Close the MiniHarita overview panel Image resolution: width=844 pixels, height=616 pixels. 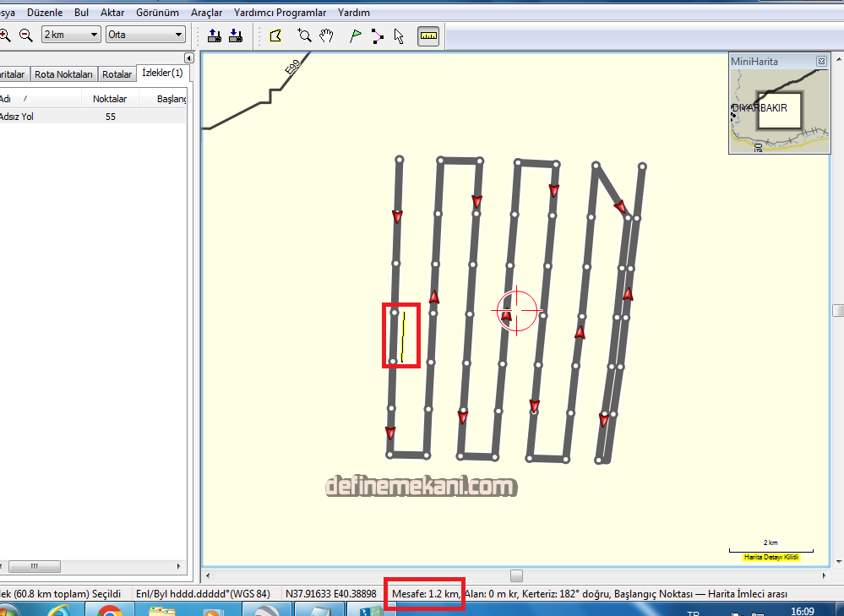click(820, 62)
